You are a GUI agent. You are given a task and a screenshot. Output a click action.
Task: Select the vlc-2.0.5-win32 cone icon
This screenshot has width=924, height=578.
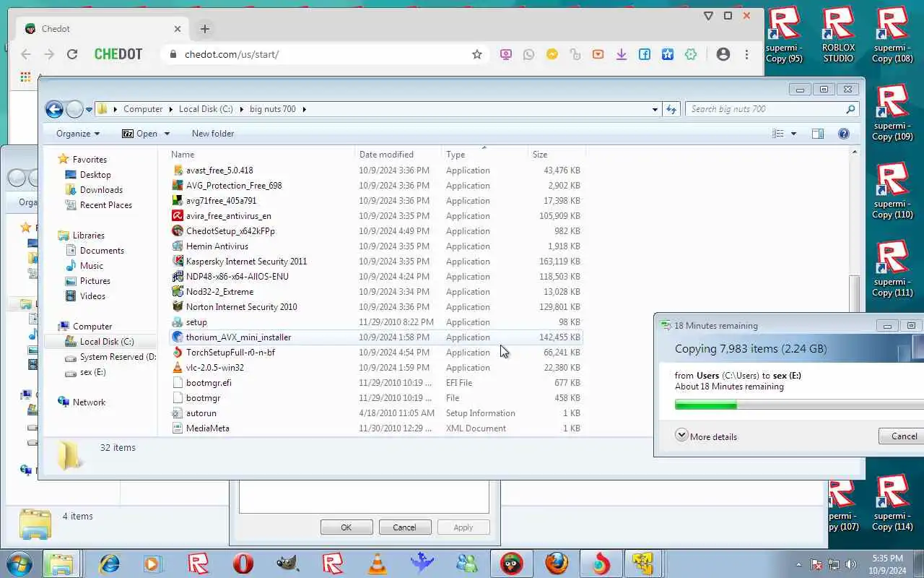pyautogui.click(x=178, y=368)
